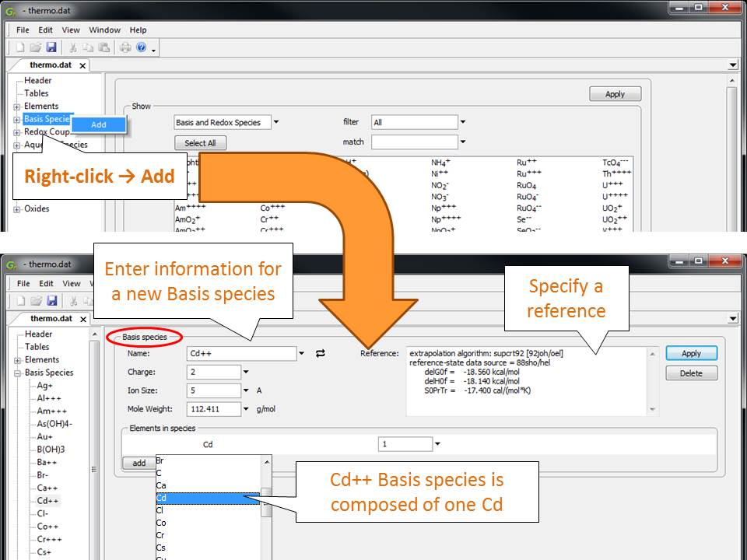
Task: Open the File menu in the bottom window
Action: click(23, 283)
